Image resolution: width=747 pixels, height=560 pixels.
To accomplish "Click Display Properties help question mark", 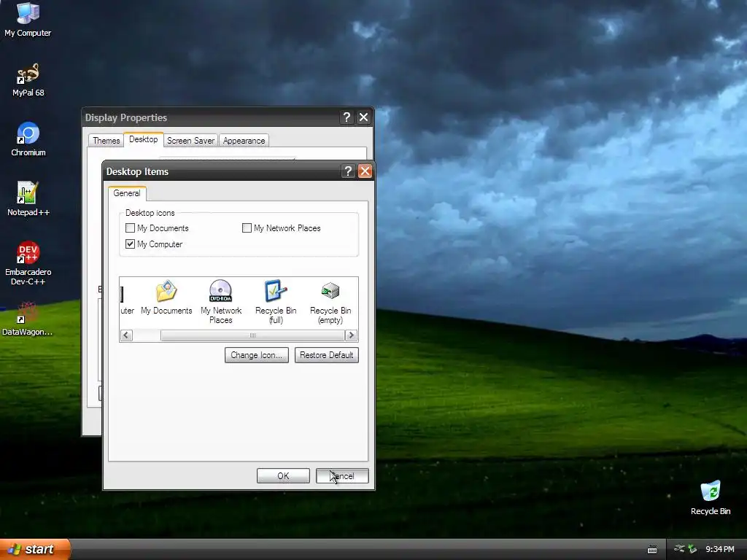I will coord(347,117).
